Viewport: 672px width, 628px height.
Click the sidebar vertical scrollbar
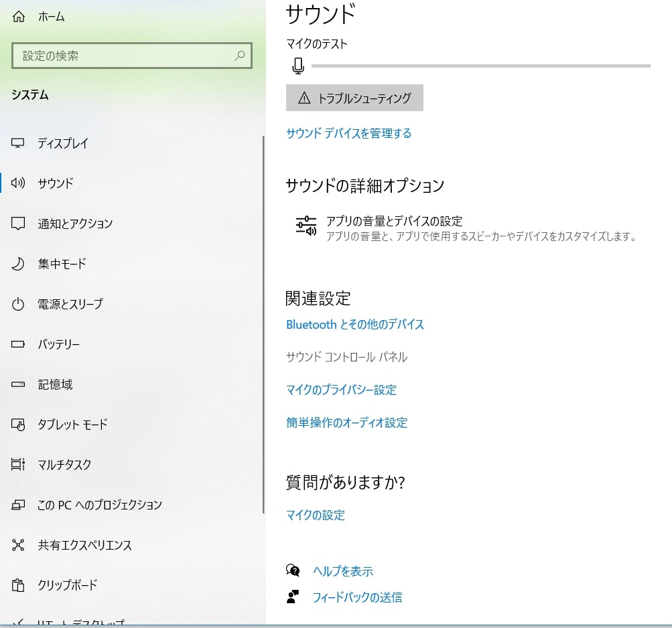click(x=263, y=324)
